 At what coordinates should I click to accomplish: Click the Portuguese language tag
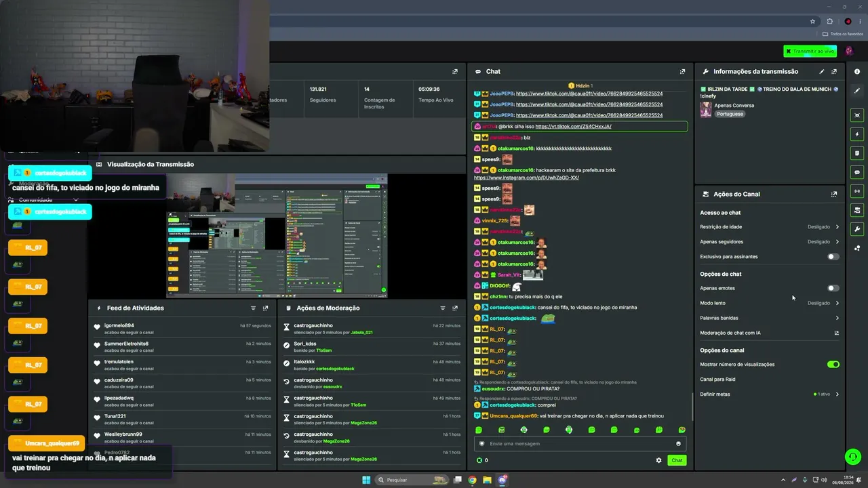(x=730, y=114)
